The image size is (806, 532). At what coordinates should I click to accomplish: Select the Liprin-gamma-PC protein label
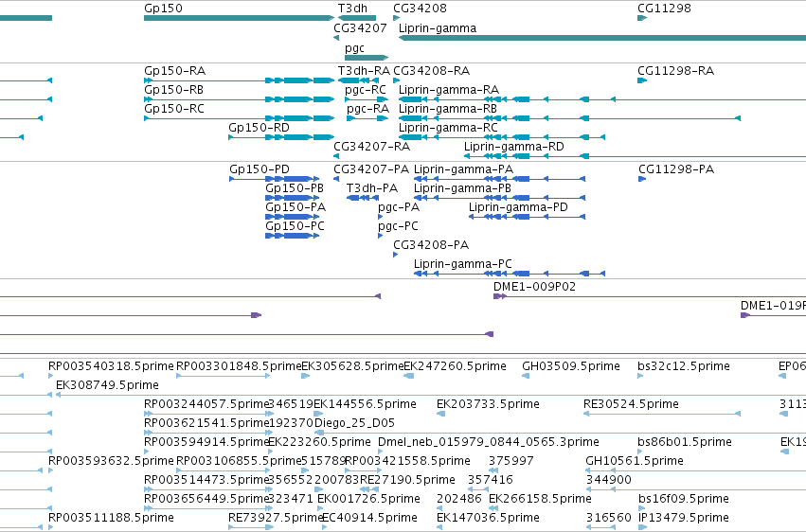[463, 264]
